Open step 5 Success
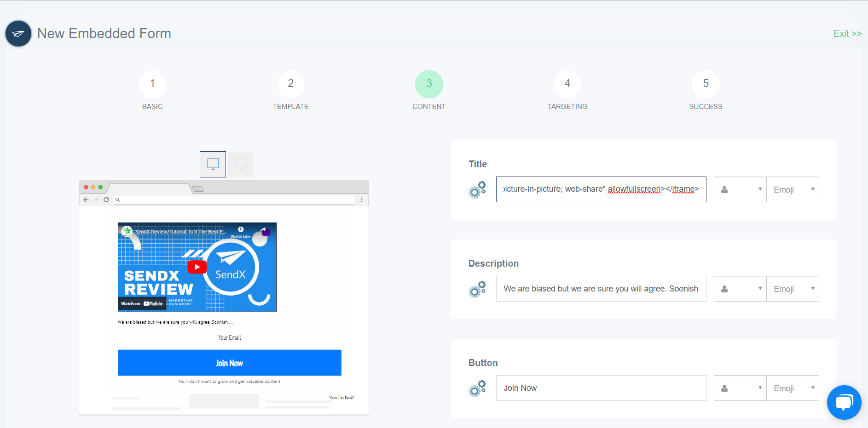The width and height of the screenshot is (868, 428). pyautogui.click(x=706, y=84)
